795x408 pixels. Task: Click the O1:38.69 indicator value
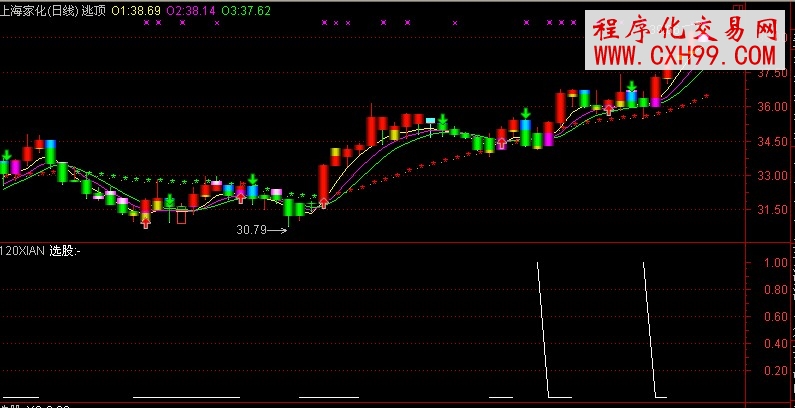(134, 8)
